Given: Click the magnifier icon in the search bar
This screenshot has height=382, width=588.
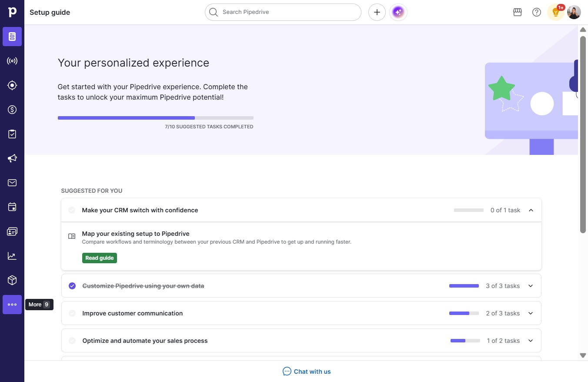Looking at the screenshot, I should [x=213, y=12].
